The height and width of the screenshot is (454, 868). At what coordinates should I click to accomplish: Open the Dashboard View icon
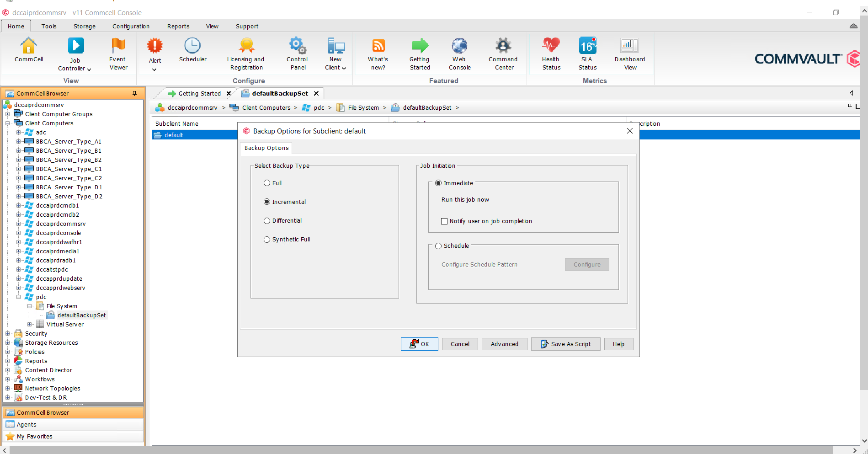[x=629, y=46]
